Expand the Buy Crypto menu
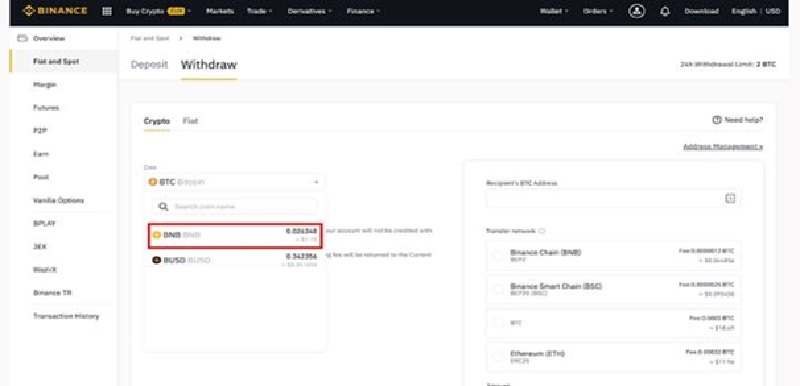The height and width of the screenshot is (386, 800). coord(158,11)
